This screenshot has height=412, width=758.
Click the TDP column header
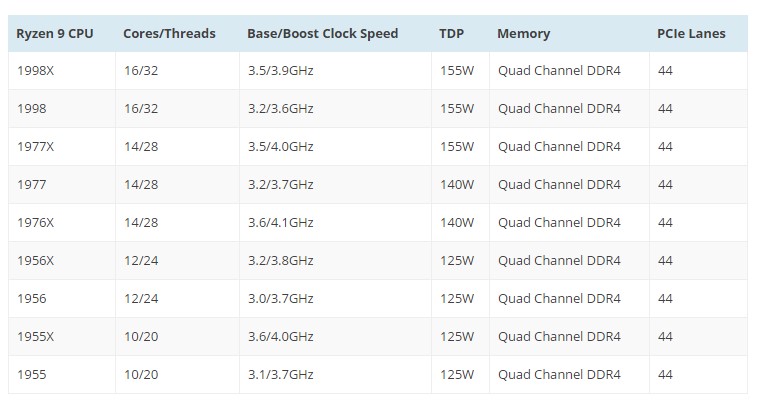(452, 34)
